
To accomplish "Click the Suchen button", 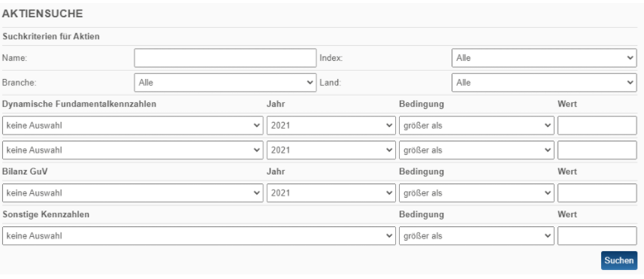I will (x=619, y=260).
